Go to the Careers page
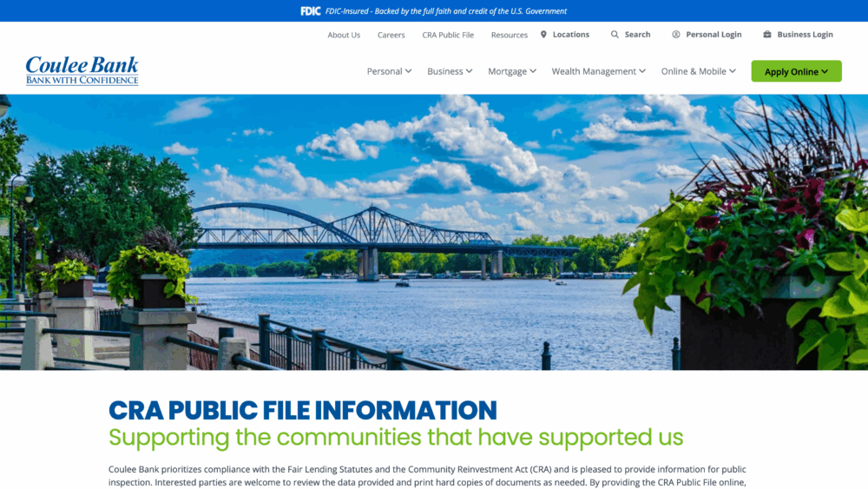 click(391, 35)
